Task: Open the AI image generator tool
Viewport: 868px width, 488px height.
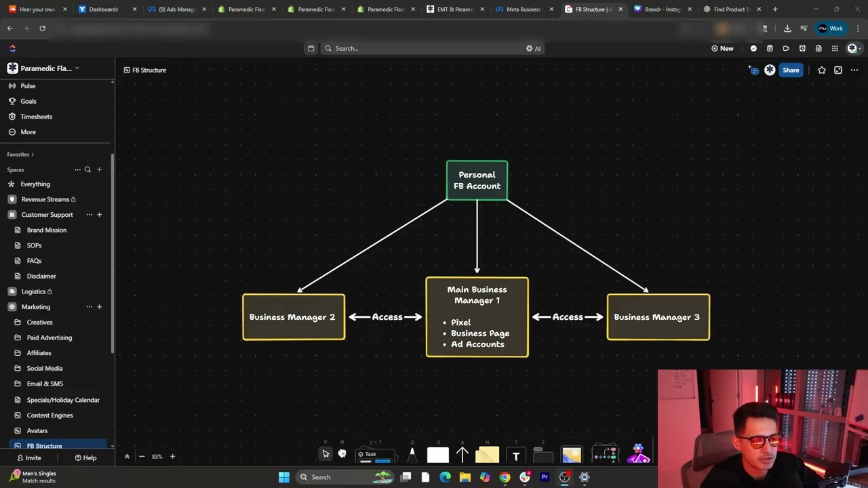Action: (638, 454)
